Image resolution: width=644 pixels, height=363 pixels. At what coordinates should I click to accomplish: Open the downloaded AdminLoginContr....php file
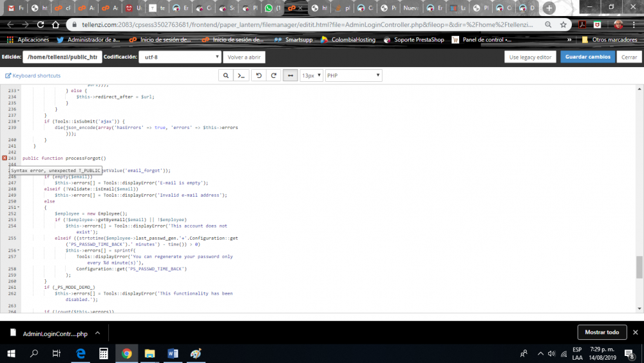pyautogui.click(x=50, y=333)
